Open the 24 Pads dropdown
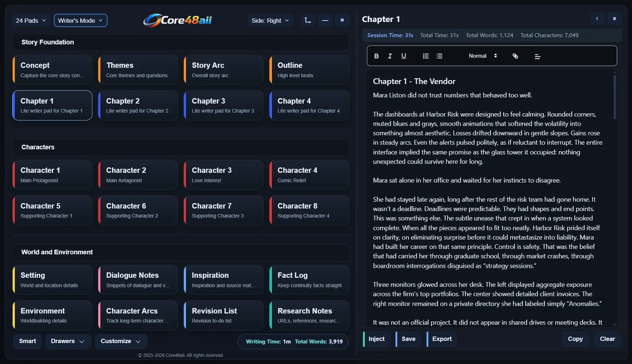Viewport: 632px width, 364px height. click(30, 20)
